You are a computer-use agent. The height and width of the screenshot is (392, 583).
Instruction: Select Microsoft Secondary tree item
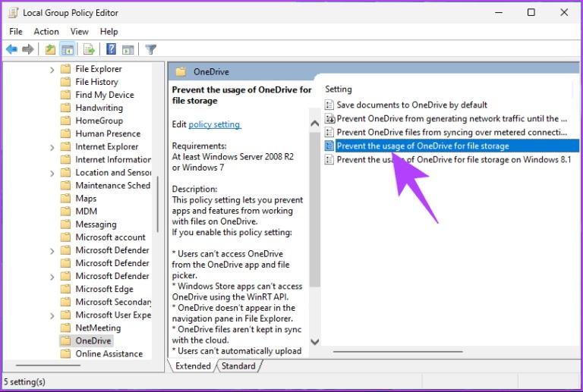click(113, 302)
